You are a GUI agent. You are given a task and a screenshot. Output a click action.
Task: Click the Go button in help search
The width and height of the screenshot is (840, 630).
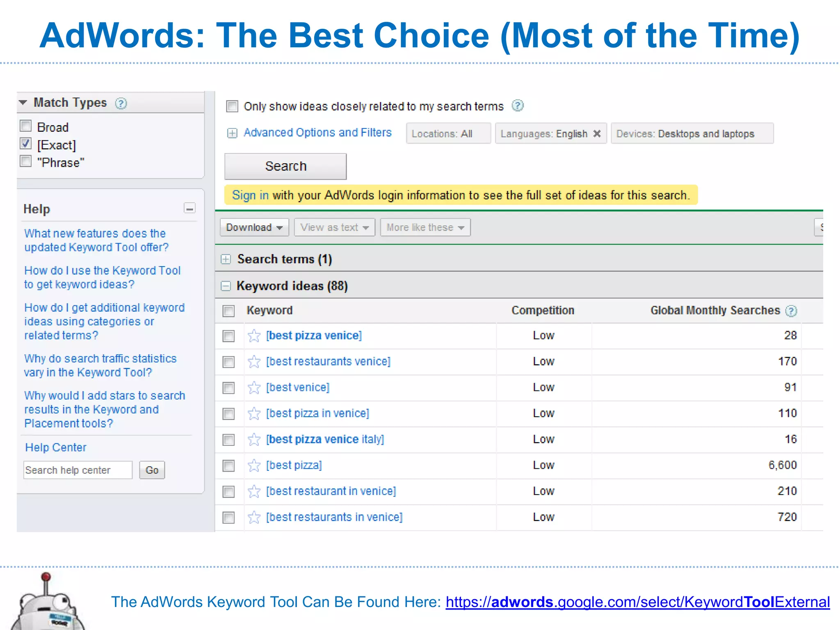(x=152, y=470)
